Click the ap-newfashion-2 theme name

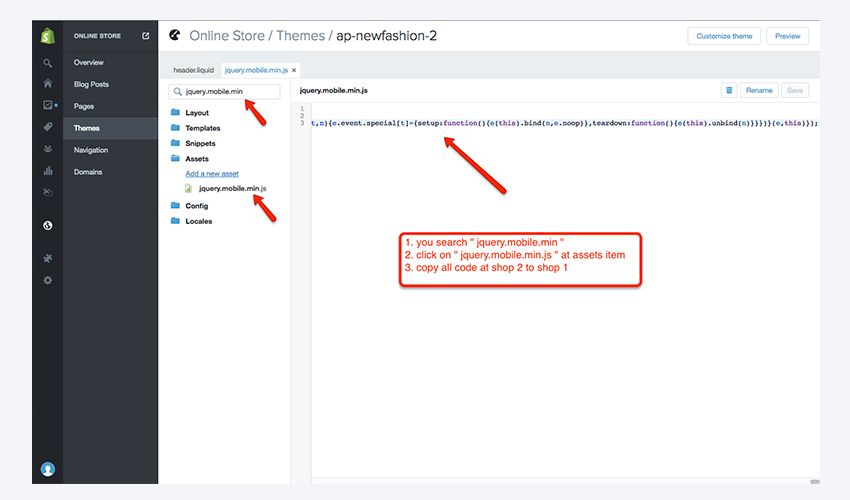click(387, 36)
